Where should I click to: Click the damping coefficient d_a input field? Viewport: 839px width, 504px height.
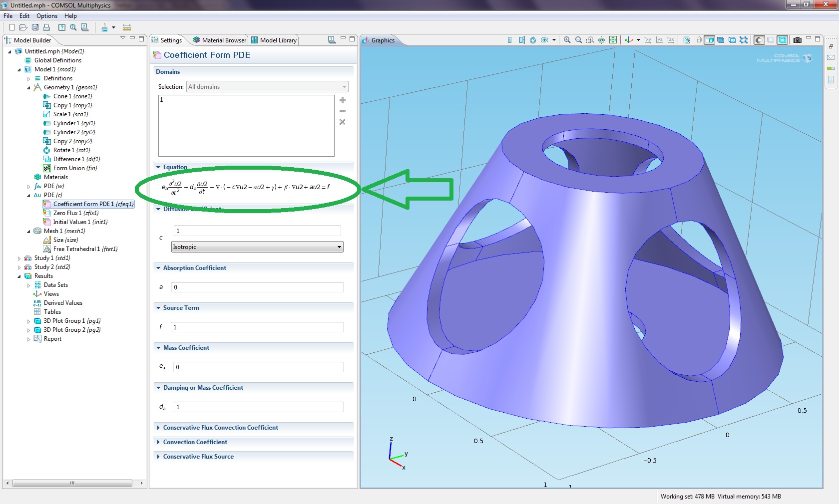coord(258,407)
